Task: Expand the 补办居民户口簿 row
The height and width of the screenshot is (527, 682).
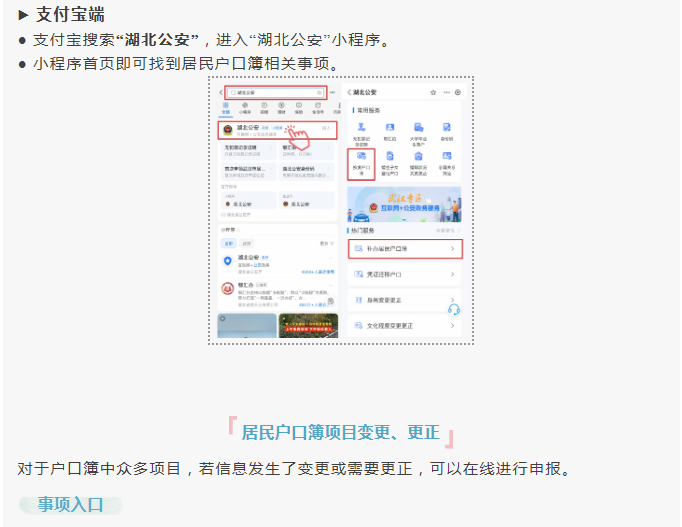Action: (405, 247)
